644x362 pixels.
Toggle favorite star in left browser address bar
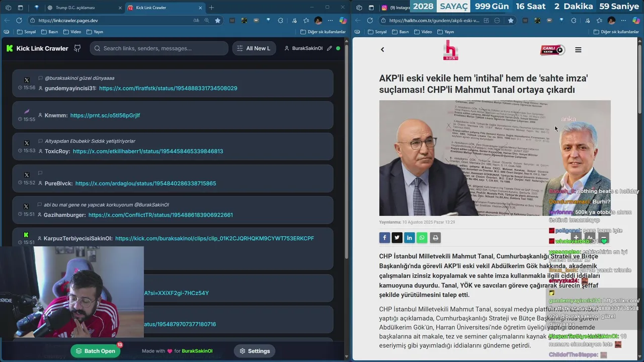(217, 21)
